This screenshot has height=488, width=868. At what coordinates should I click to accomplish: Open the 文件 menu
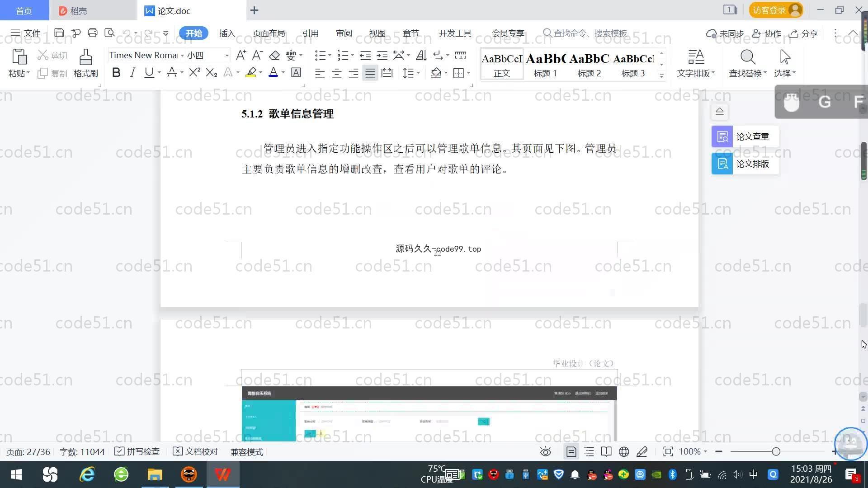25,33
